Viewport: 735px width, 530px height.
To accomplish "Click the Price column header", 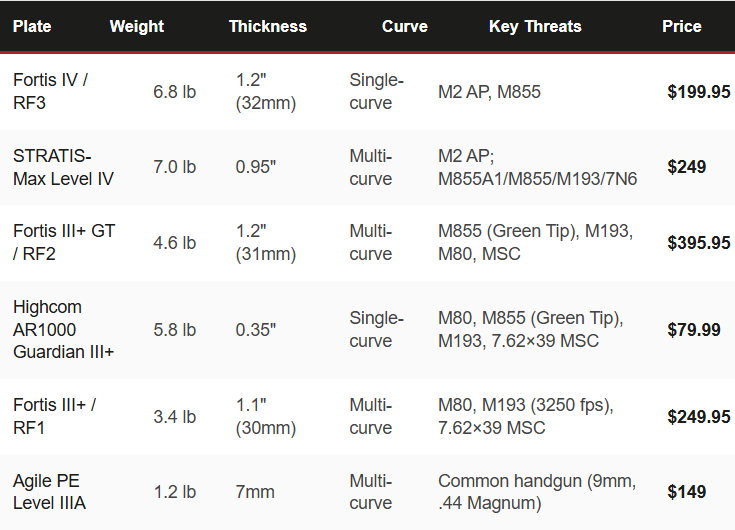I will (x=681, y=26).
